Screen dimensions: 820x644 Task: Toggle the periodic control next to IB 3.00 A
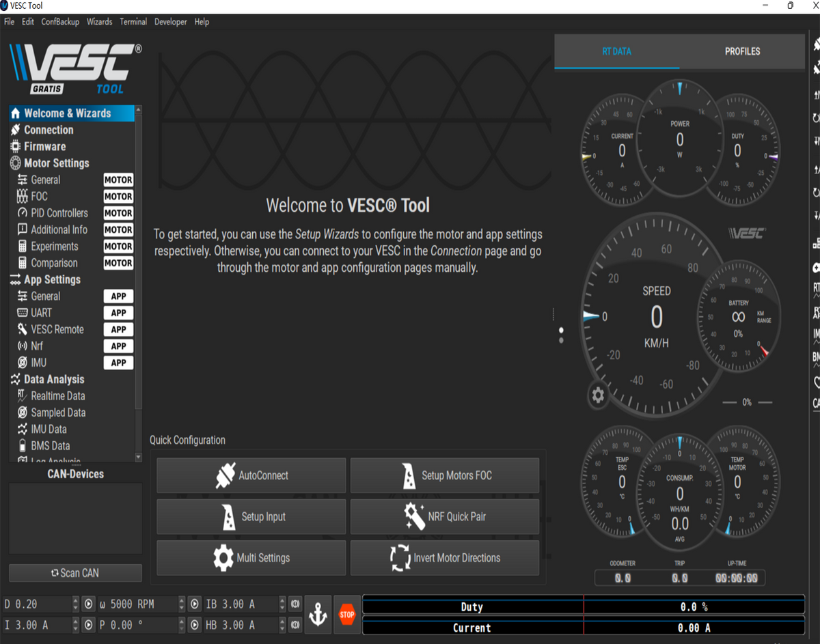(x=295, y=604)
